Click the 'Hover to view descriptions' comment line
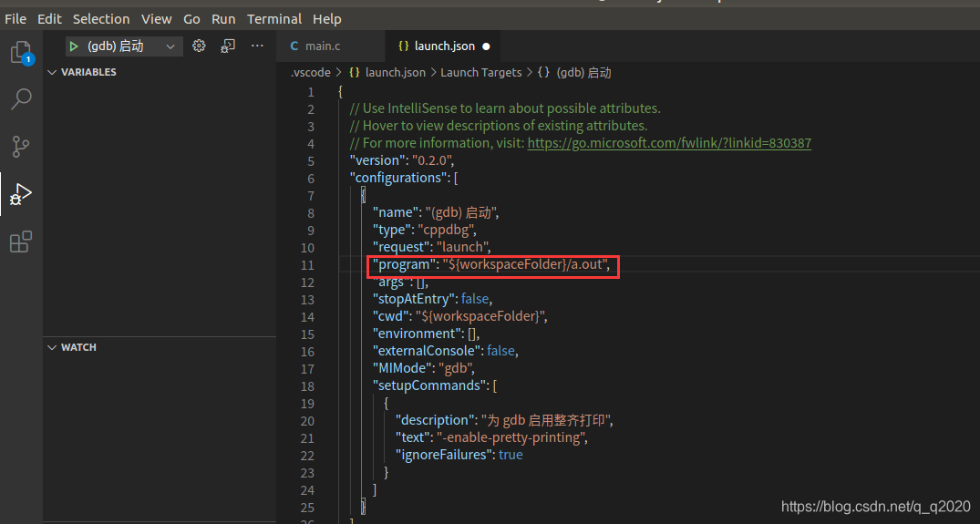 (x=499, y=126)
